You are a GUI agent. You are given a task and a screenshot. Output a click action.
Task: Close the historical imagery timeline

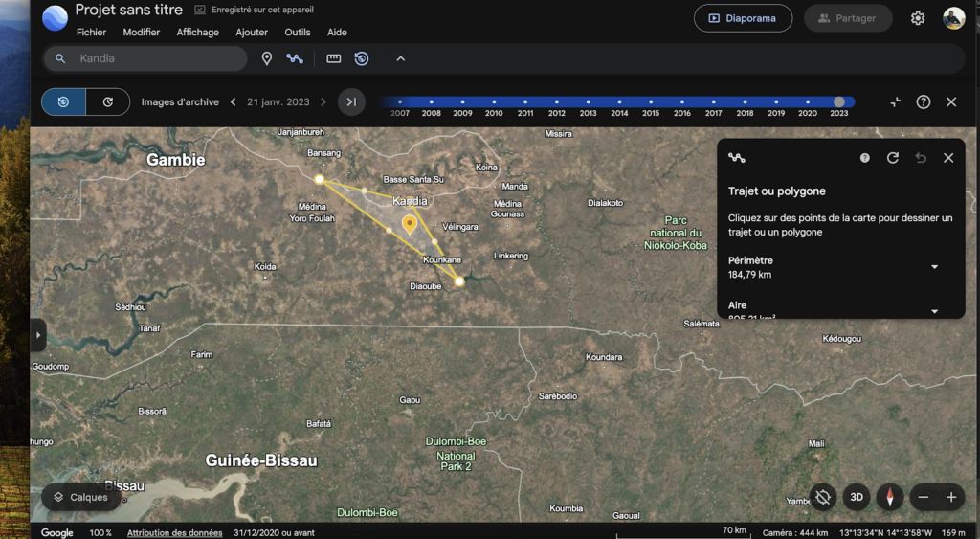tap(951, 101)
